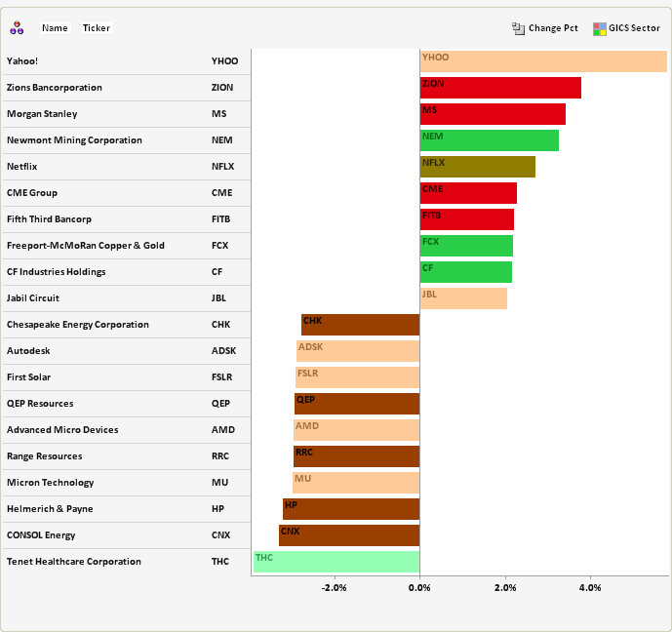Image resolution: width=672 pixels, height=632 pixels.
Task: Click Freeport-McMoRan Copper & Gold label
Action: click(85, 246)
